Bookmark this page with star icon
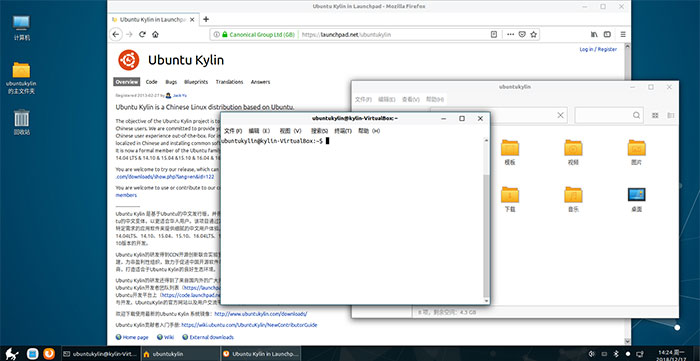 (533, 34)
